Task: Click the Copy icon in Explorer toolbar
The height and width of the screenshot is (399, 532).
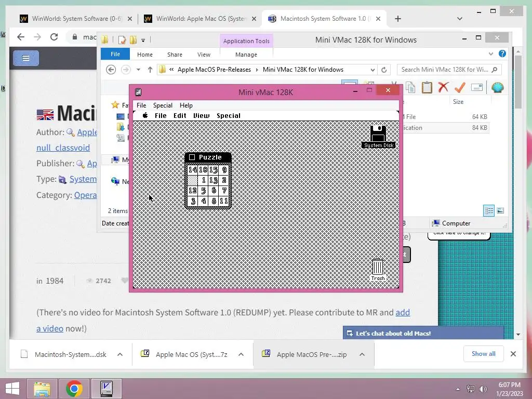Action: 410,87
